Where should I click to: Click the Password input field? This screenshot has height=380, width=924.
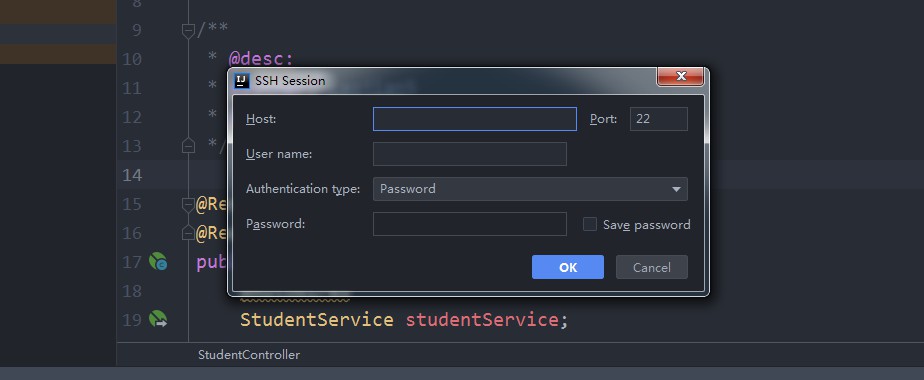coord(470,224)
